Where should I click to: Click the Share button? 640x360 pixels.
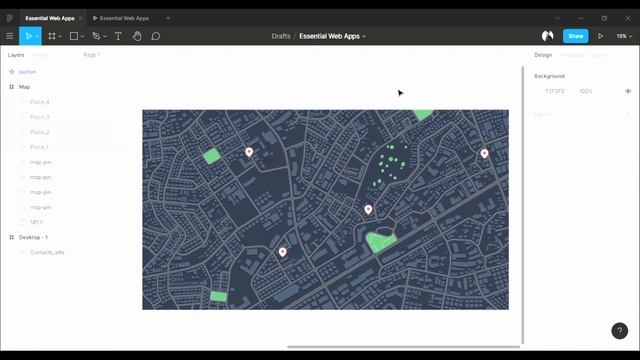[x=576, y=36]
